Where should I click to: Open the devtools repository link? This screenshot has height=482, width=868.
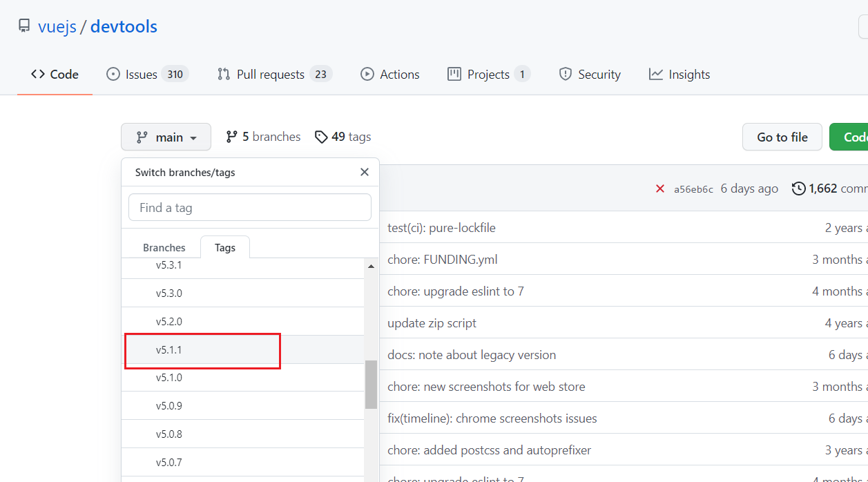124,27
